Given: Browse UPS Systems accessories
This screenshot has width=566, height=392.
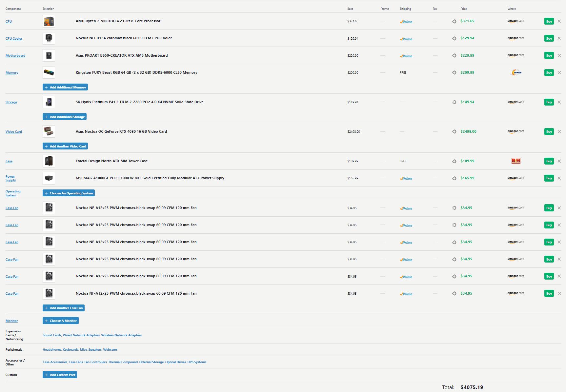Looking at the screenshot, I should (x=197, y=362).
